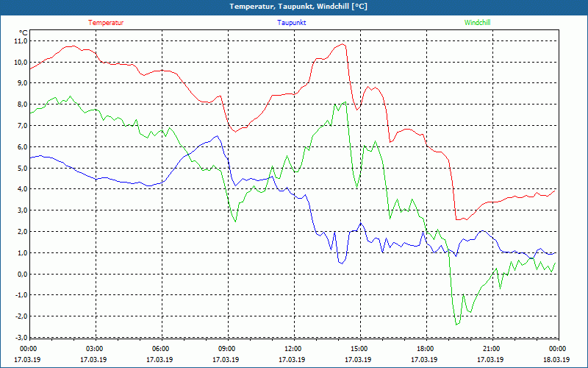The image size is (588, 368).
Task: Click the '18:00' x-axis time label
Action: (x=425, y=349)
